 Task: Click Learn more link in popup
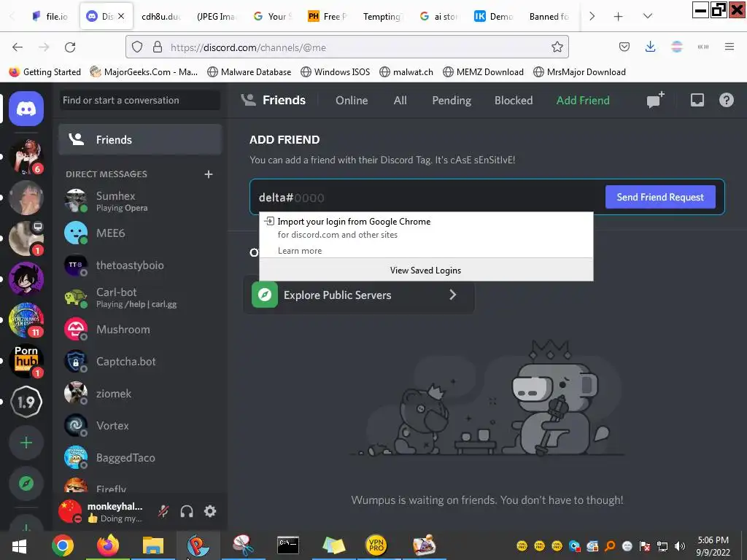[x=300, y=251]
